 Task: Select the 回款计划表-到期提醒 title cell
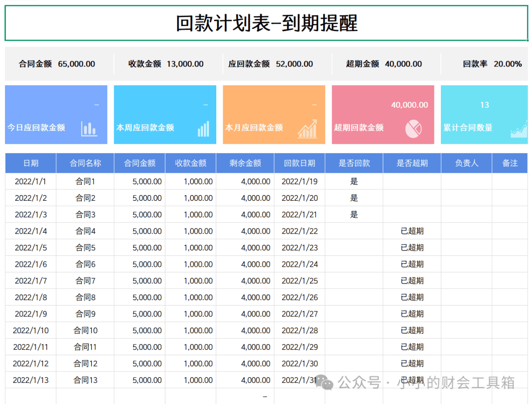(266, 23)
